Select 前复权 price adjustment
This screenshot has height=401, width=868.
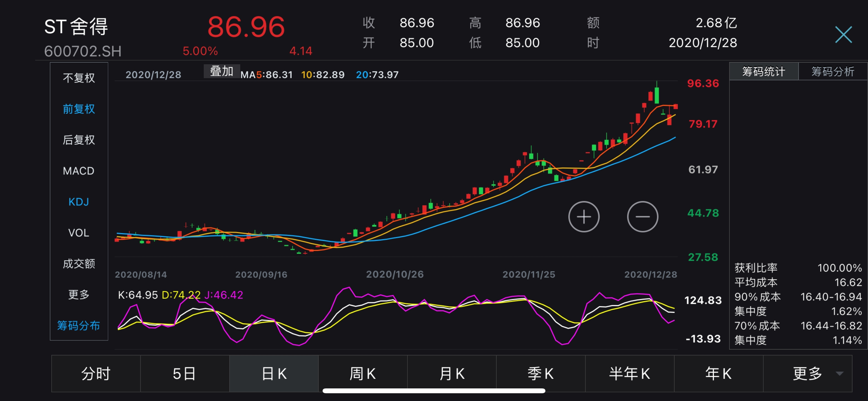(x=79, y=109)
